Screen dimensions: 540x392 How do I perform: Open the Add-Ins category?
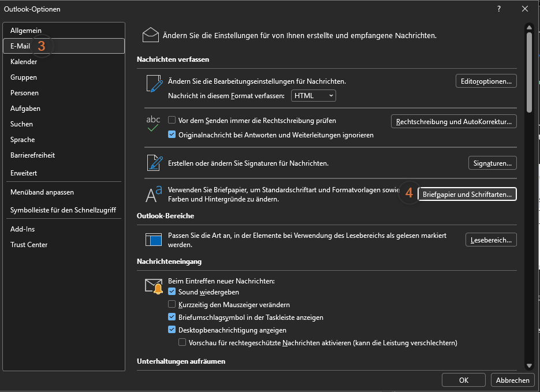tap(64, 229)
